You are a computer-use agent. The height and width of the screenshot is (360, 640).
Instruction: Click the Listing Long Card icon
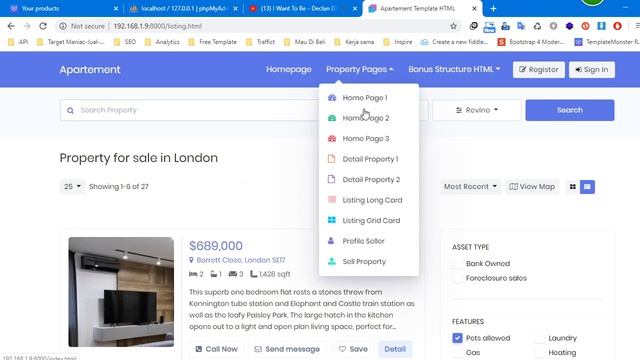coord(332,200)
